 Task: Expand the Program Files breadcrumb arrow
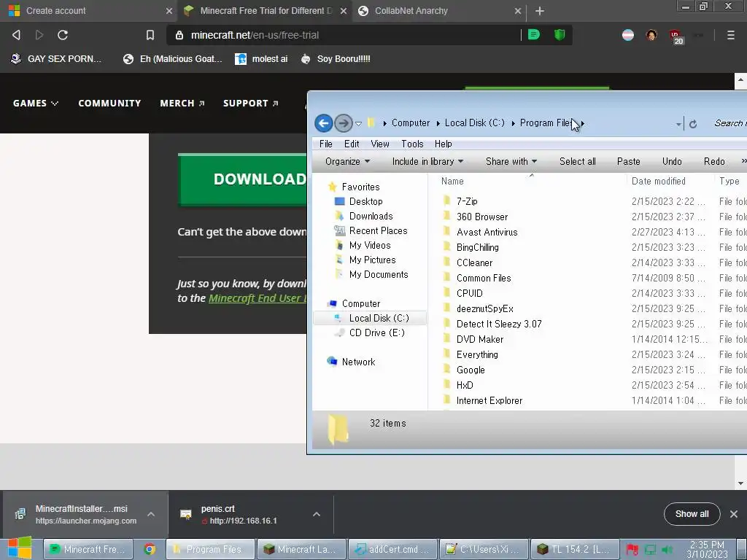(x=582, y=123)
